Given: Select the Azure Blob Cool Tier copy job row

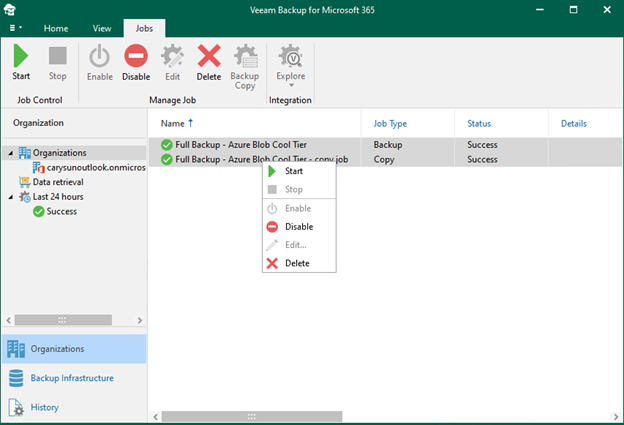Looking at the screenshot, I should pyautogui.click(x=385, y=159).
